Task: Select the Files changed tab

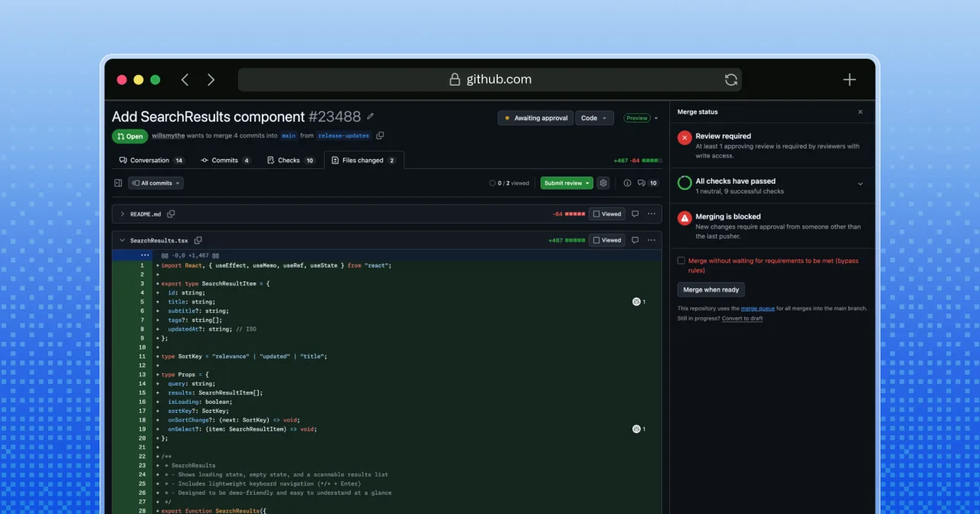Action: pyautogui.click(x=364, y=161)
